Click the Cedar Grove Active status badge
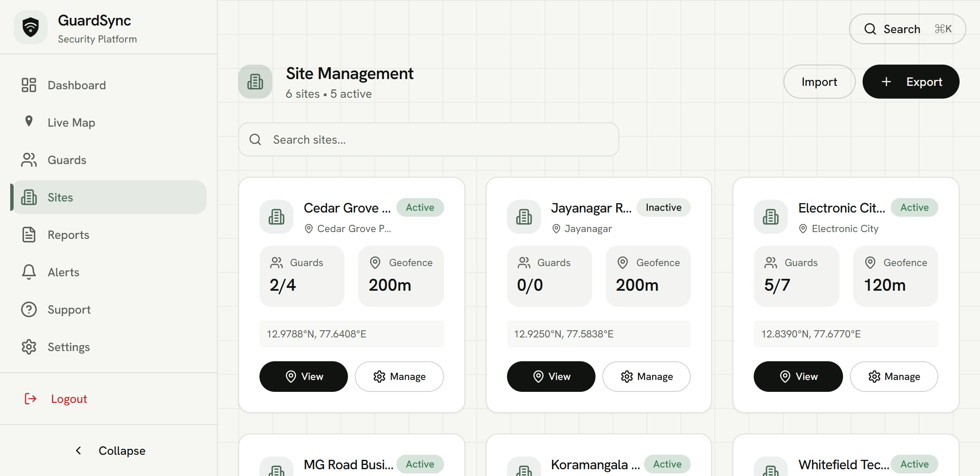Viewport: 980px width, 476px height. (x=420, y=207)
